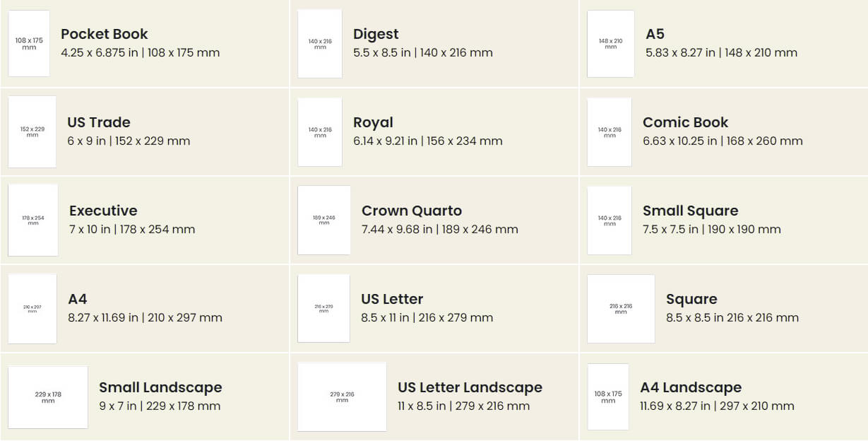Select the US Letter portrait page thumbnail
868x441 pixels.
[323, 308]
